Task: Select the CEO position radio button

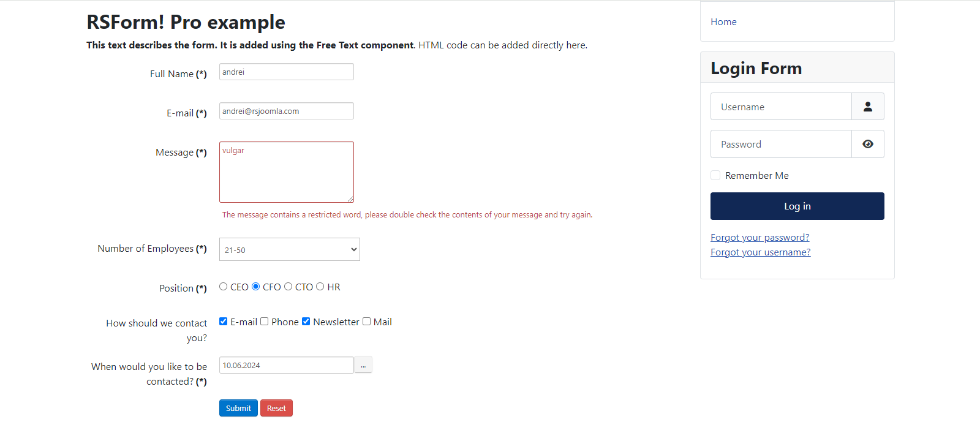Action: [x=224, y=287]
